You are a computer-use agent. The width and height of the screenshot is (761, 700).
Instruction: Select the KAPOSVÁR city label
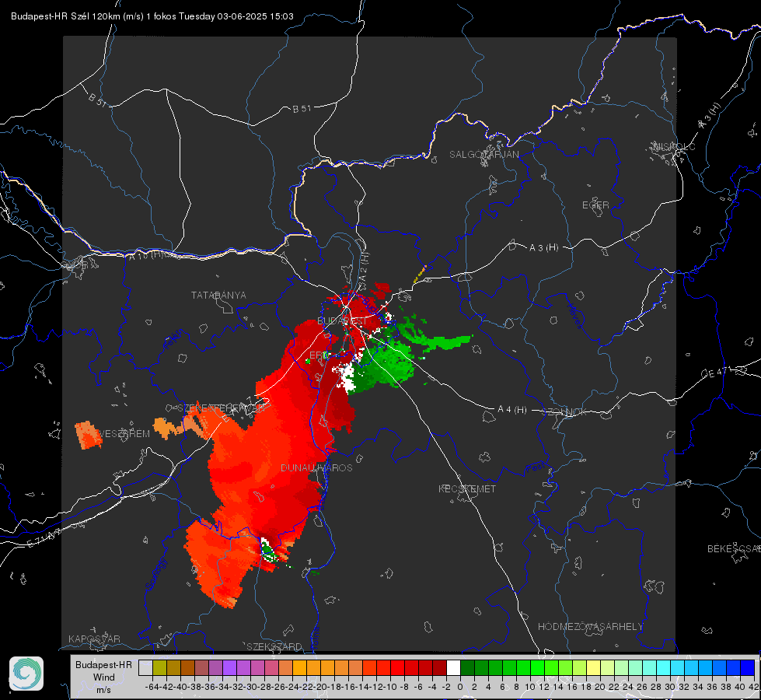pos(94,639)
